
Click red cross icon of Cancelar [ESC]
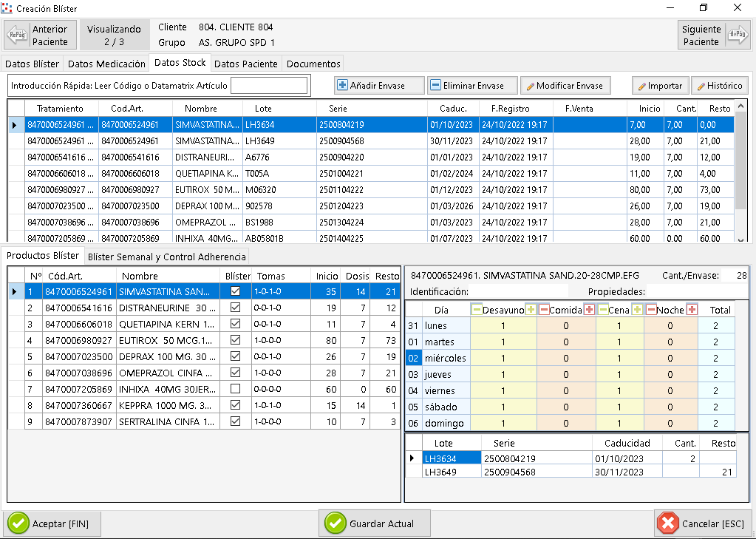(668, 523)
